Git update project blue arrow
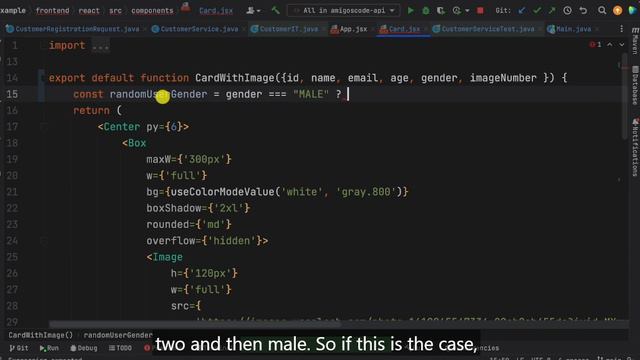Viewport: 640px width, 360px height. 522,11
